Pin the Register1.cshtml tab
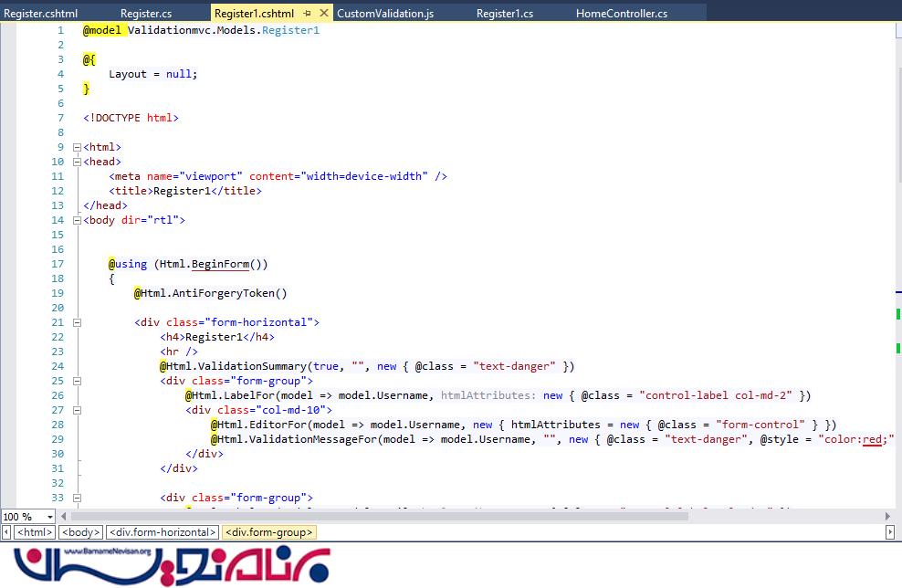Viewport: 902px width, 588px height. pos(308,14)
